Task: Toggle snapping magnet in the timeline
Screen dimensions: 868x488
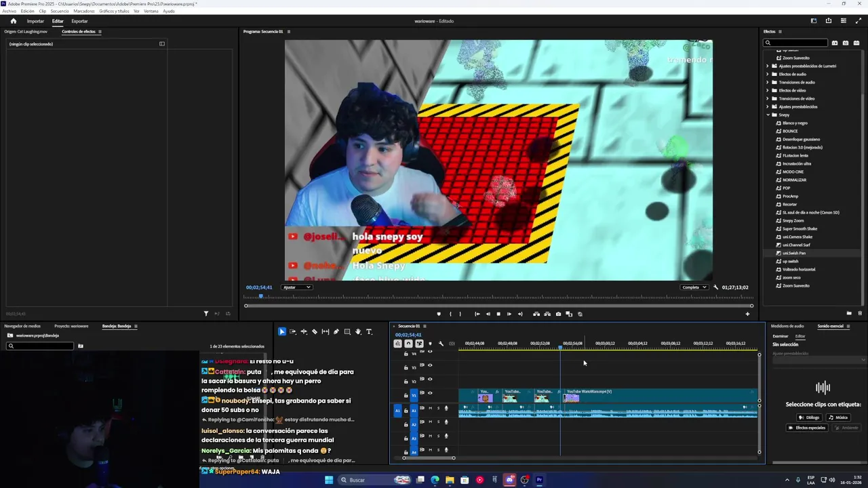Action: coord(408,344)
